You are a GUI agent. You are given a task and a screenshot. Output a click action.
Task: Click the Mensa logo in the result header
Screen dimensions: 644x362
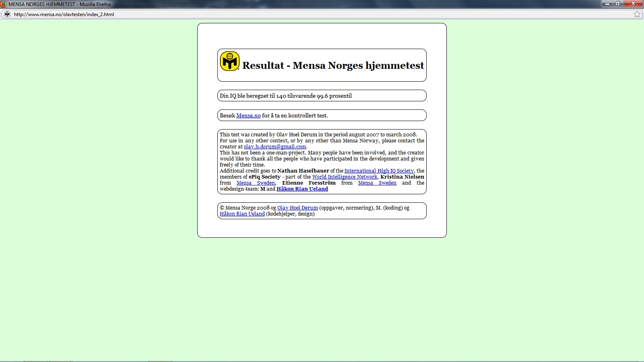click(230, 61)
